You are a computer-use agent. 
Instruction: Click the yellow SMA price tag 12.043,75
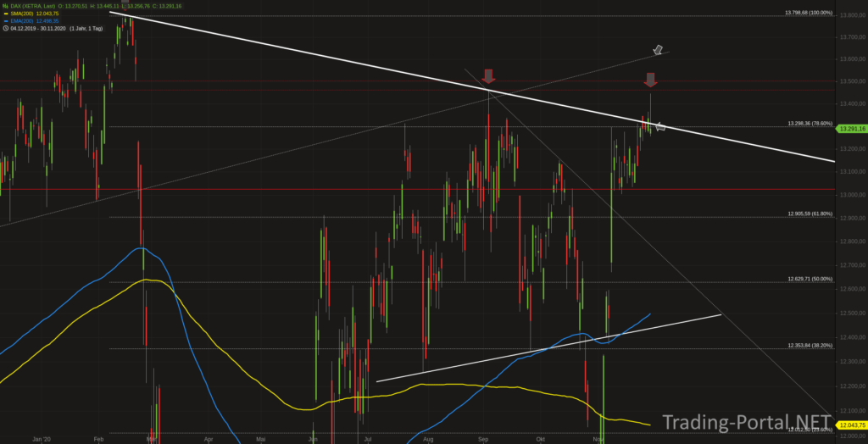coord(852,425)
